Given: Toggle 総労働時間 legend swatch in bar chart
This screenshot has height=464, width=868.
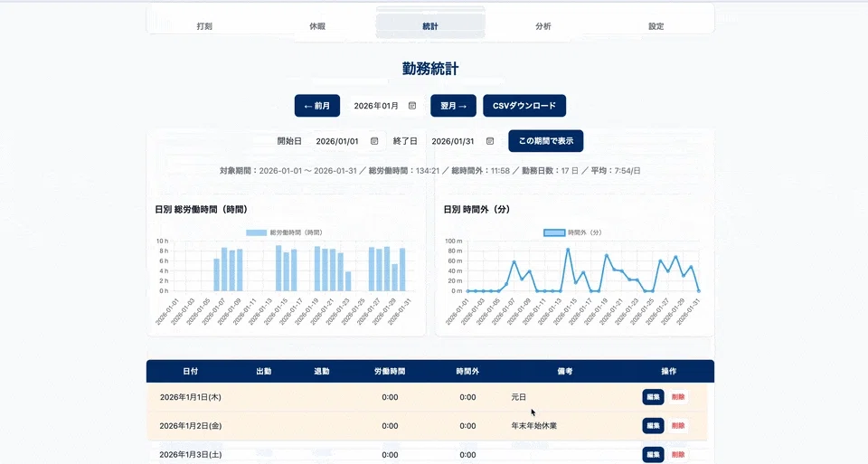Looking at the screenshot, I should click(x=256, y=232).
